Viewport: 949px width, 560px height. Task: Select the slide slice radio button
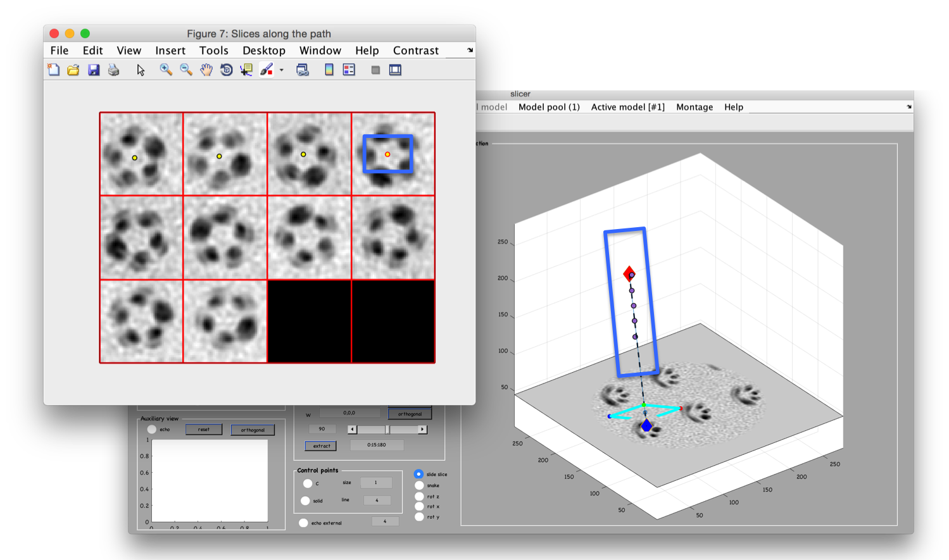418,474
